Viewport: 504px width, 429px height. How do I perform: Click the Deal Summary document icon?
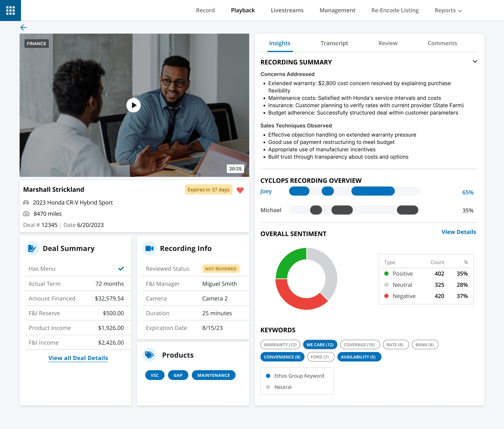pyautogui.click(x=32, y=248)
